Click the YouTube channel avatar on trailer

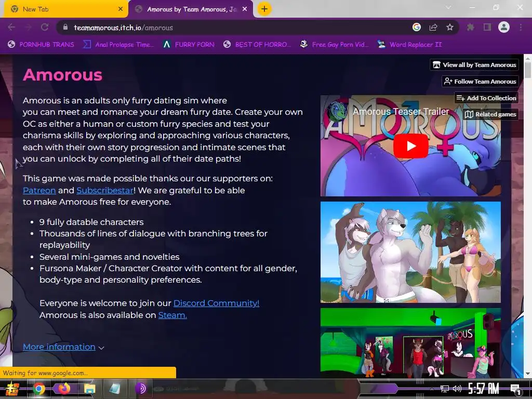point(336,111)
